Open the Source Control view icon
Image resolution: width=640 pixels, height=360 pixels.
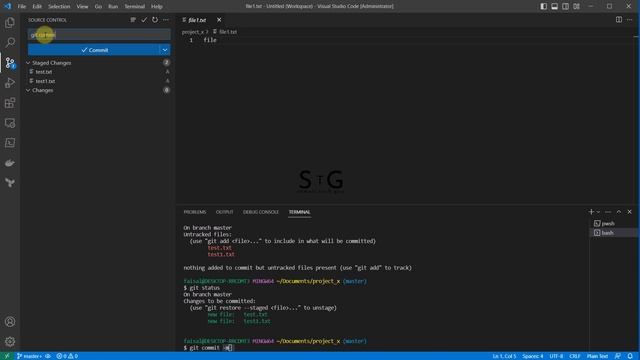pyautogui.click(x=10, y=62)
